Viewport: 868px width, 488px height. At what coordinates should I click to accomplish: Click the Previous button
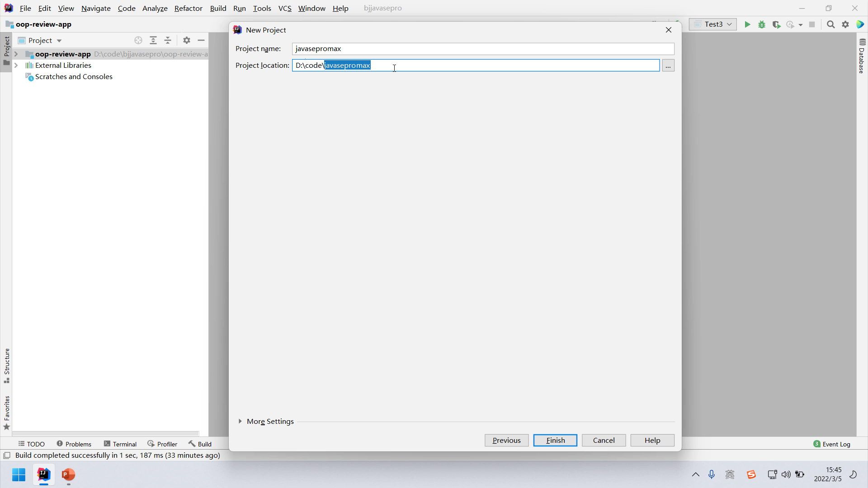click(x=506, y=440)
